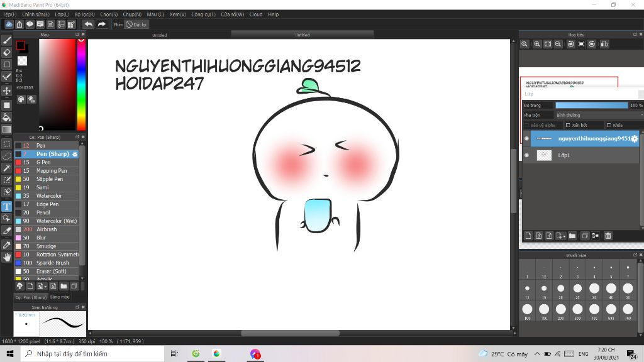Select the Eraser tool in the left toolbar
The height and width of the screenshot is (362, 644).
coord(6,52)
